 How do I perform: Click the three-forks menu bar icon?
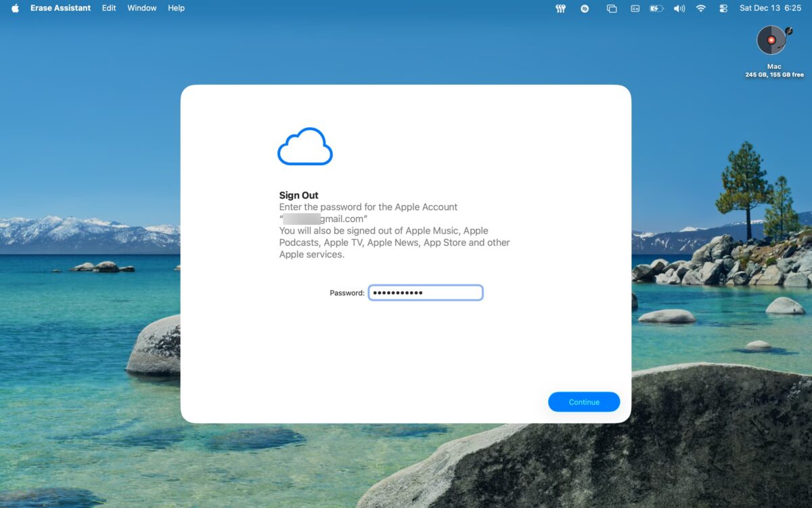[x=560, y=8]
